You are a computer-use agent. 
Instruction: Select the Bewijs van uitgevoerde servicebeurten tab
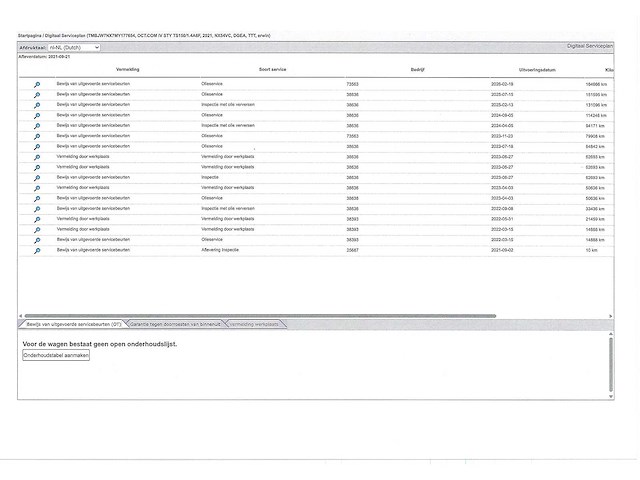click(74, 324)
